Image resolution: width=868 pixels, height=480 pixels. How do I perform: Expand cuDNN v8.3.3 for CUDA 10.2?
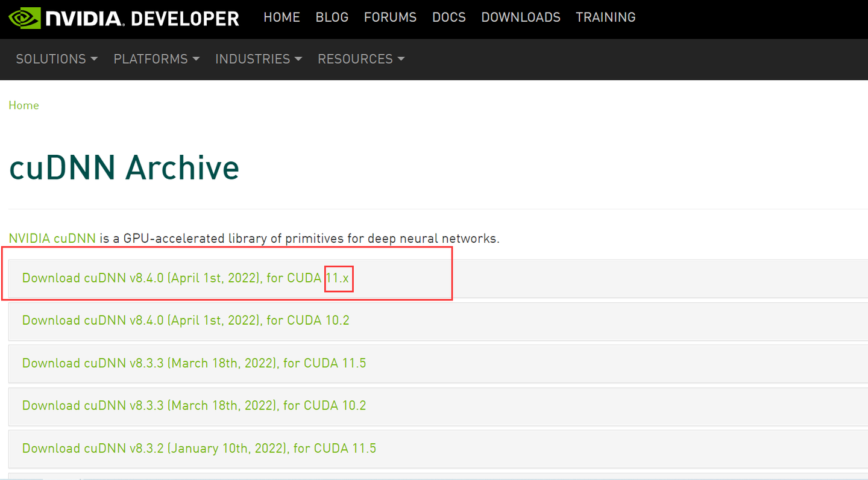(194, 406)
